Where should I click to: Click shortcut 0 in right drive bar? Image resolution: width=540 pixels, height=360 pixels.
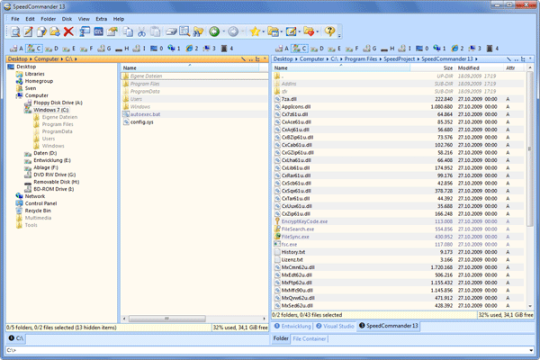pyautogui.click(x=422, y=49)
